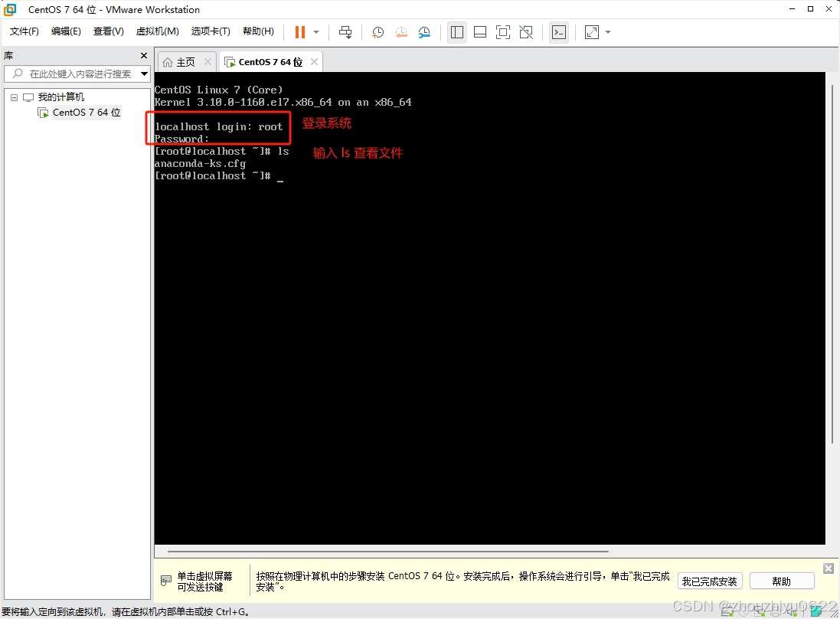Open the power options dropdown arrow beside pause
This screenshot has width=840, height=619.
[316, 32]
